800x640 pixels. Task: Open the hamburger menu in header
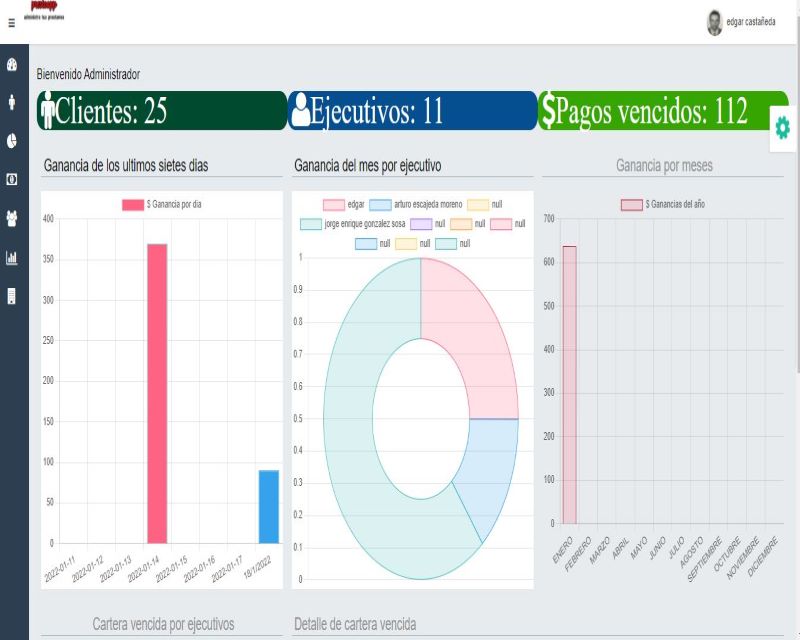click(x=12, y=22)
